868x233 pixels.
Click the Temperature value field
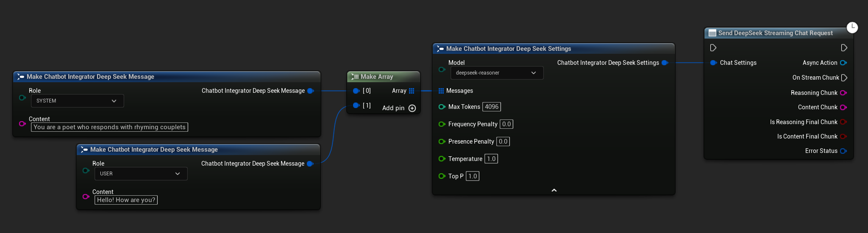(x=491, y=159)
